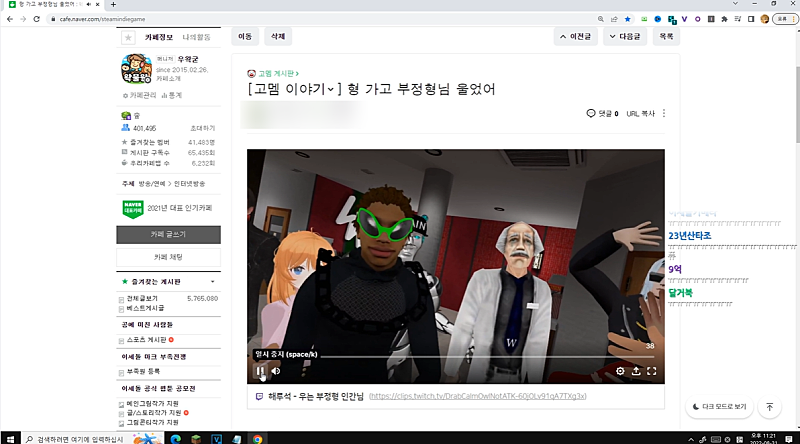Viewport: 800px width, 444px height.
Task: Go to 다음글 next post
Action: [x=625, y=36]
